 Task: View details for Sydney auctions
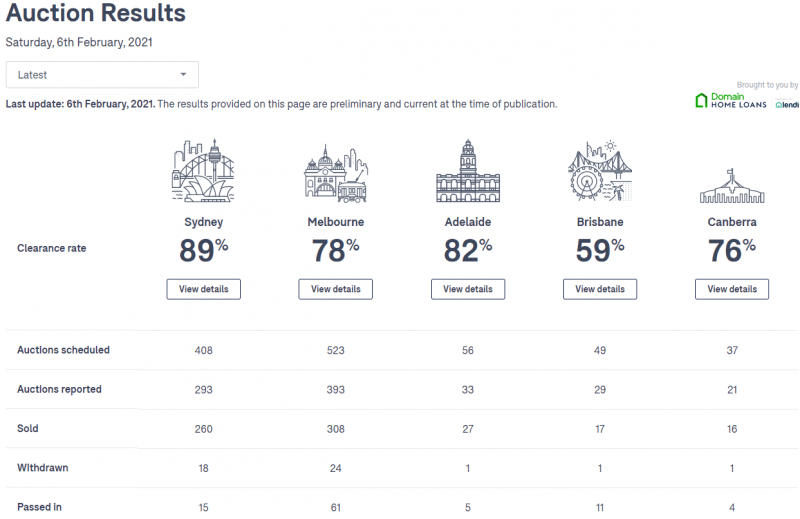(203, 289)
